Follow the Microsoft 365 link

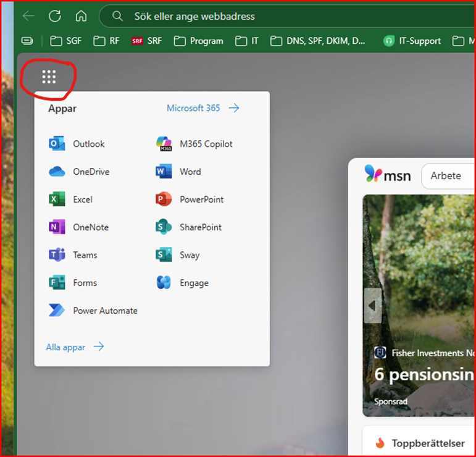click(203, 108)
